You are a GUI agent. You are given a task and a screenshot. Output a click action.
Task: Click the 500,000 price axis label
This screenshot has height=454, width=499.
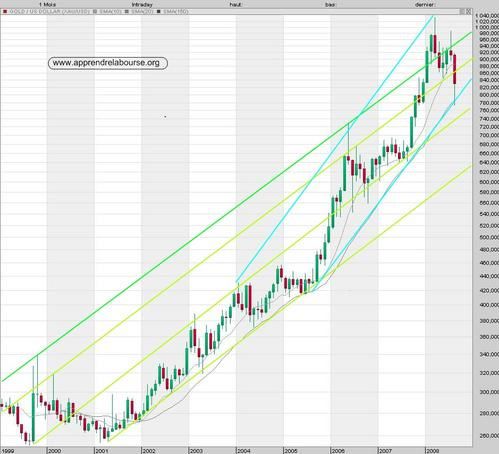[489, 237]
